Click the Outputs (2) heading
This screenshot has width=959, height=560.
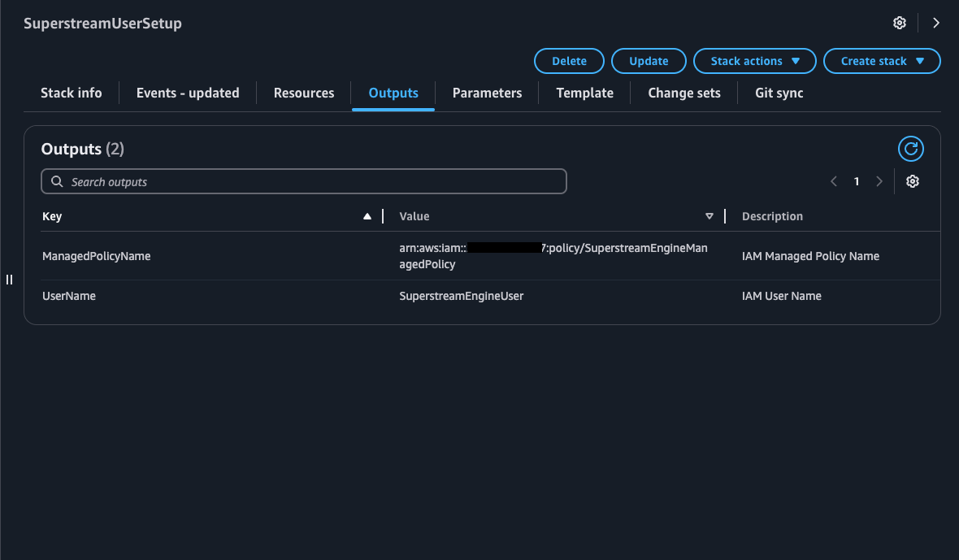coord(83,150)
